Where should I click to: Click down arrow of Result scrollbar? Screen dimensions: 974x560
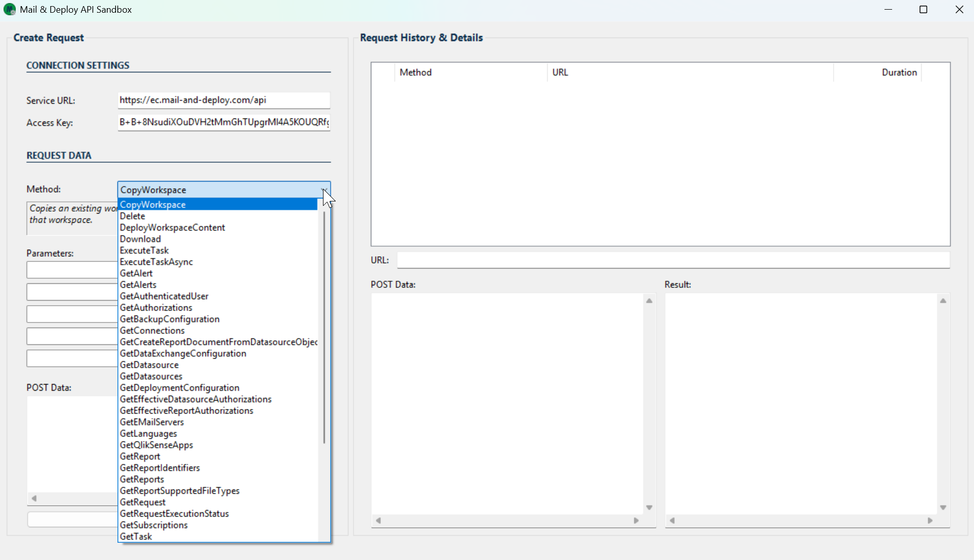pyautogui.click(x=943, y=508)
